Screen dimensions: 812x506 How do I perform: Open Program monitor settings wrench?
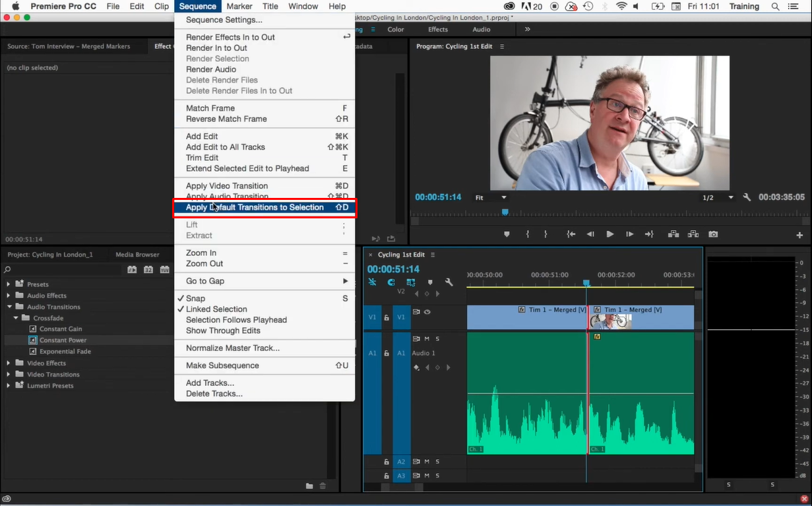click(747, 197)
